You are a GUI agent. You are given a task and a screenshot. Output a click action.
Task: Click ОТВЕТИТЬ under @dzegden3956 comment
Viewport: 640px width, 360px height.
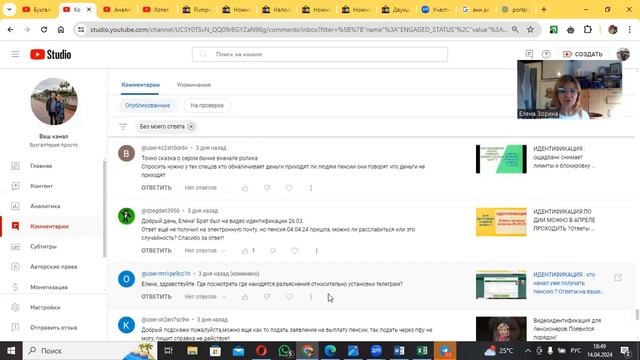click(156, 251)
